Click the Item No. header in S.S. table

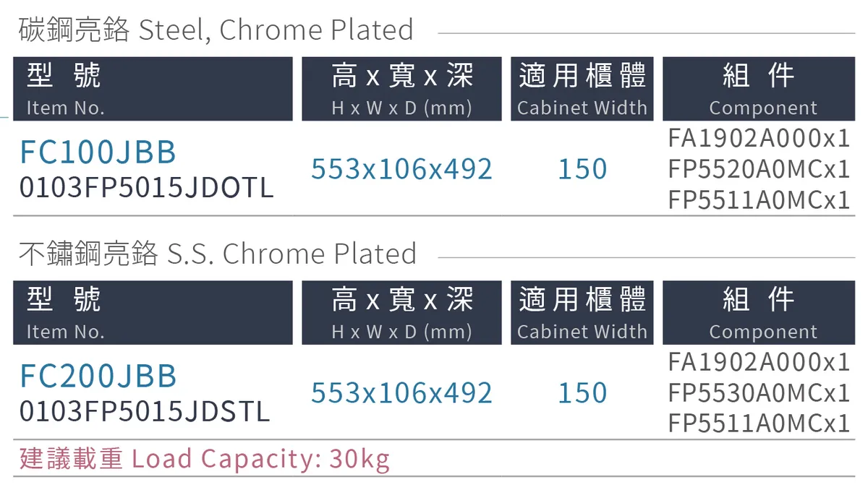click(x=153, y=313)
